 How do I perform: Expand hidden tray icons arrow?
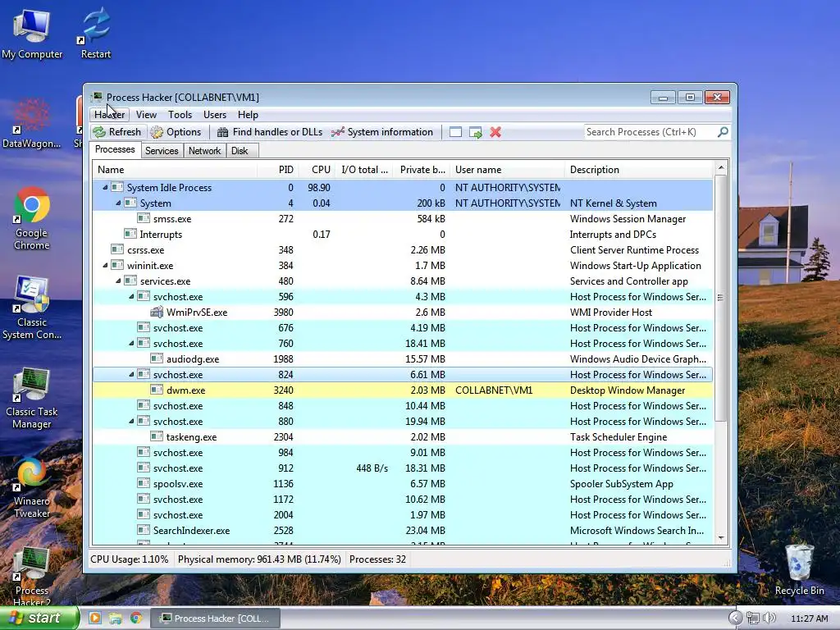click(x=736, y=619)
